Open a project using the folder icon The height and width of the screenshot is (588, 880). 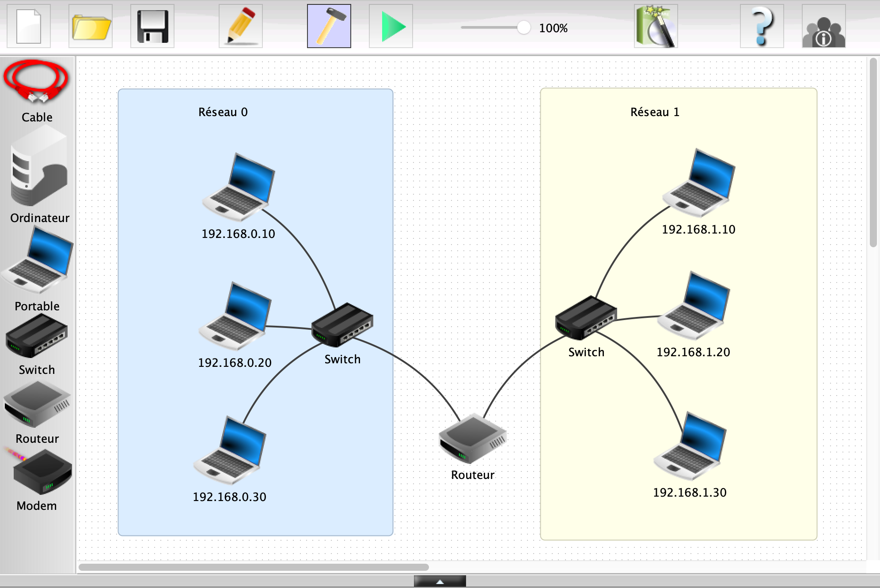pos(91,26)
